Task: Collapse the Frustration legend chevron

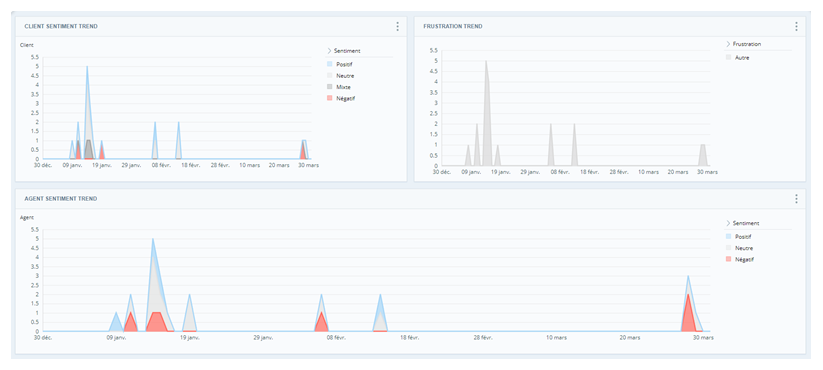Action: tap(728, 44)
